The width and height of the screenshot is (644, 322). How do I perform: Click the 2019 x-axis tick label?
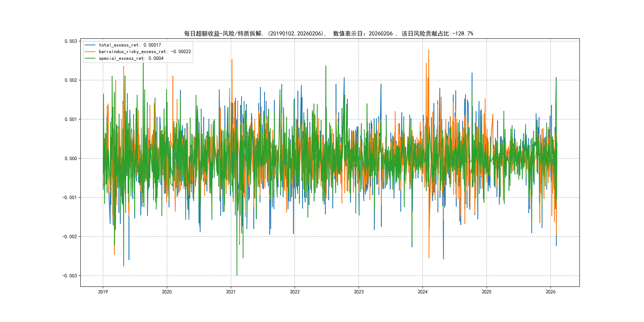[x=103, y=292]
